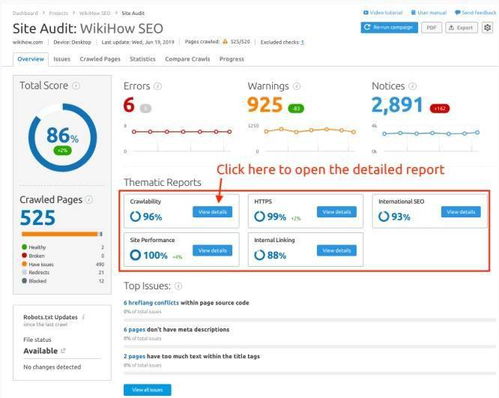Open the Video tutorial link
This screenshot has height=398, width=499.
pyautogui.click(x=383, y=13)
